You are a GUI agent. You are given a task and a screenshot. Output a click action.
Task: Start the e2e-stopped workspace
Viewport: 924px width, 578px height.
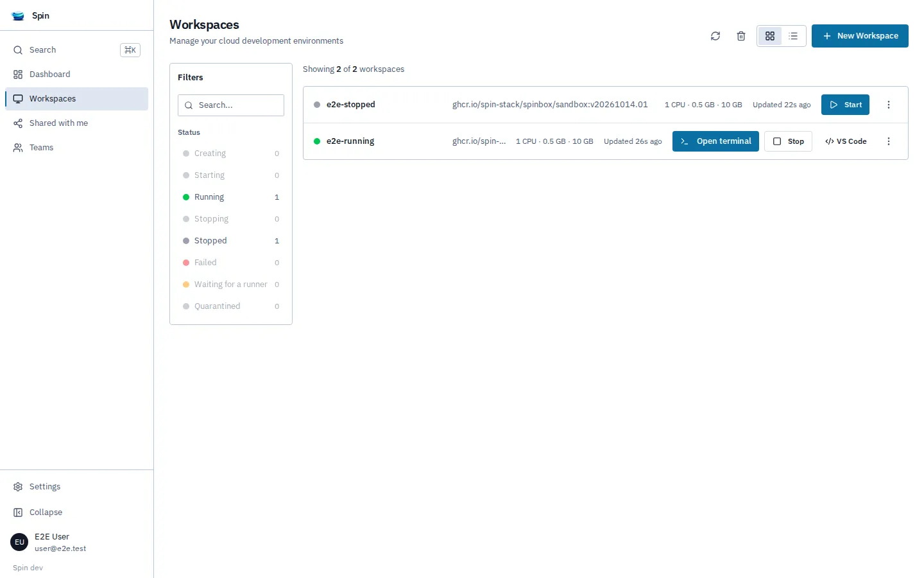pos(845,105)
